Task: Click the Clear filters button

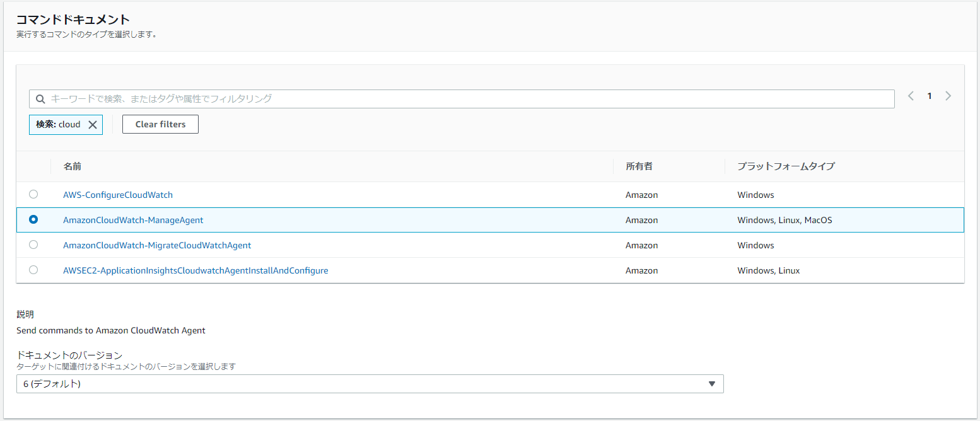Action: pyautogui.click(x=160, y=124)
